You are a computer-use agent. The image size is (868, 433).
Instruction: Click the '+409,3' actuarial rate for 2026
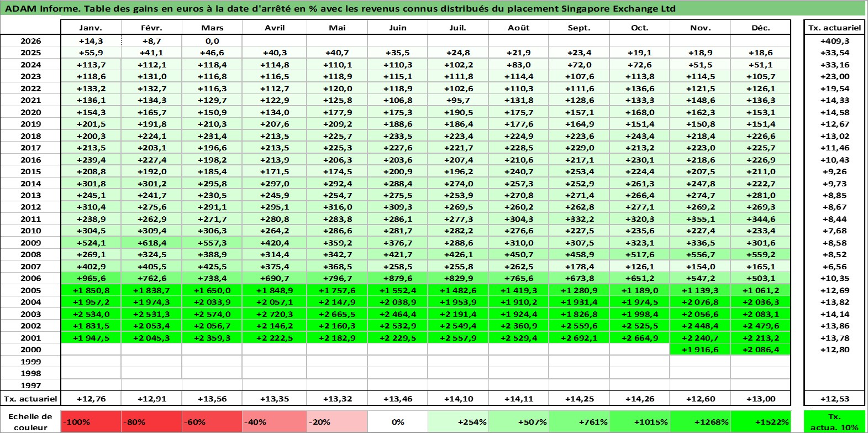pyautogui.click(x=834, y=41)
